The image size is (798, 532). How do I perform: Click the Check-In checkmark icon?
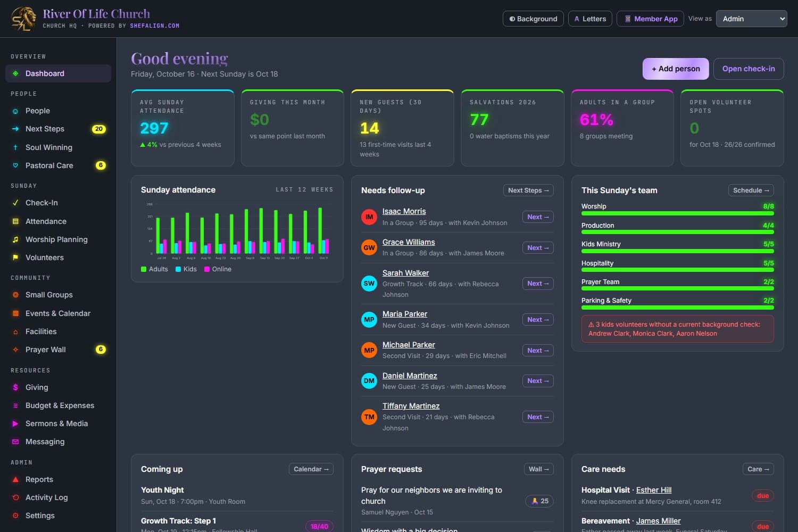click(x=15, y=203)
